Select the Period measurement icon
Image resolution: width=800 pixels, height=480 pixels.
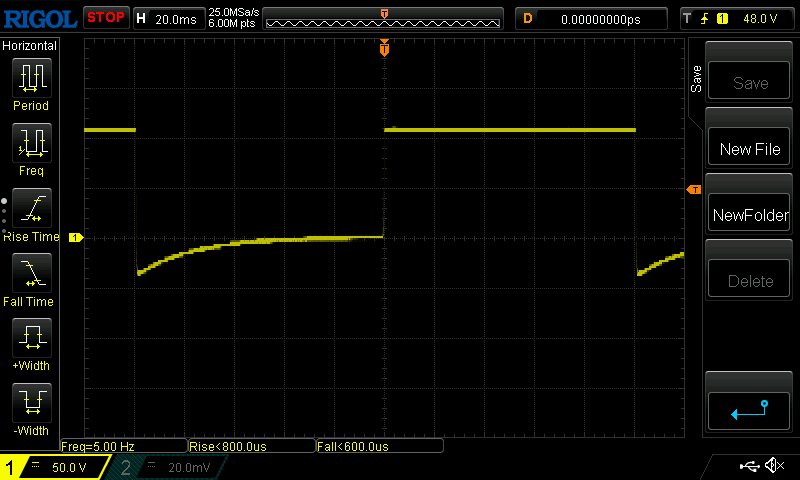[32, 78]
